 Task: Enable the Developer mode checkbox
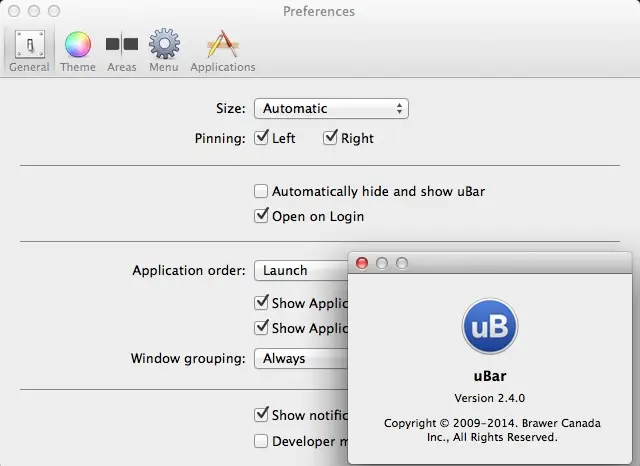click(261, 441)
